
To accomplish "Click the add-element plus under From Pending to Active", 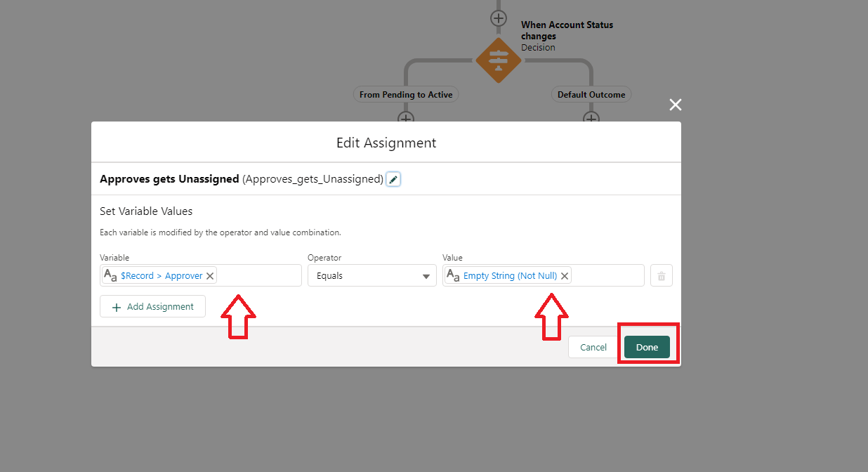I will 405,117.
